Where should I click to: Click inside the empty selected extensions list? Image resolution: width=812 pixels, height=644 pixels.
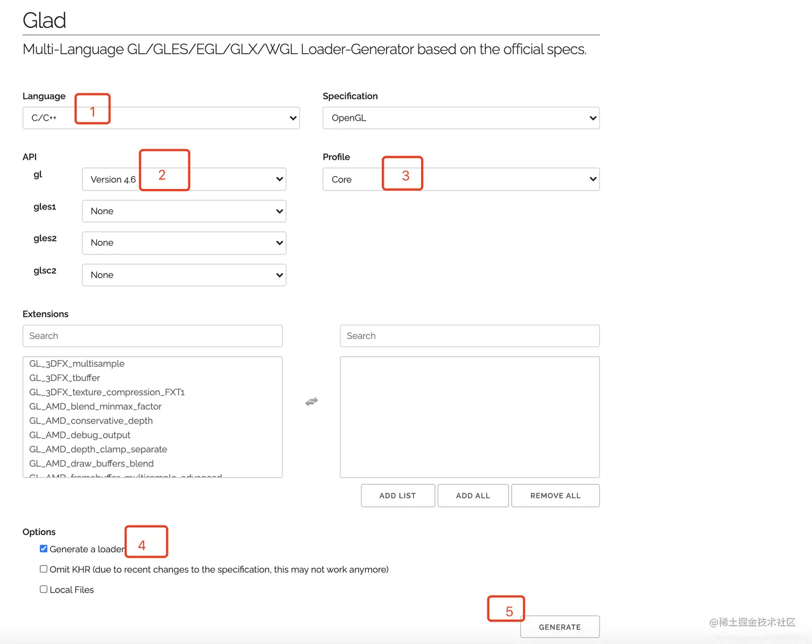click(x=470, y=417)
